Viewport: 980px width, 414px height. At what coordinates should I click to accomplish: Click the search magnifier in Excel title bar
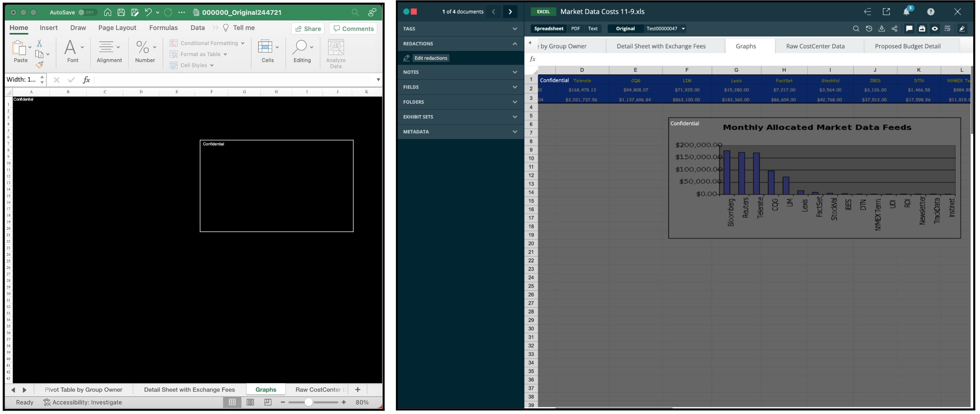click(x=355, y=12)
